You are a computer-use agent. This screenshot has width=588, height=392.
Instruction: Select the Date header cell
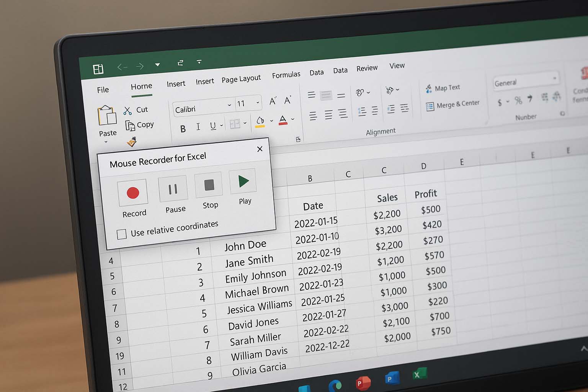(x=313, y=206)
